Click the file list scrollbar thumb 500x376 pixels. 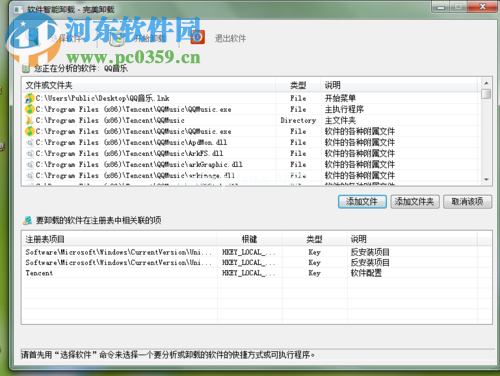[486, 94]
